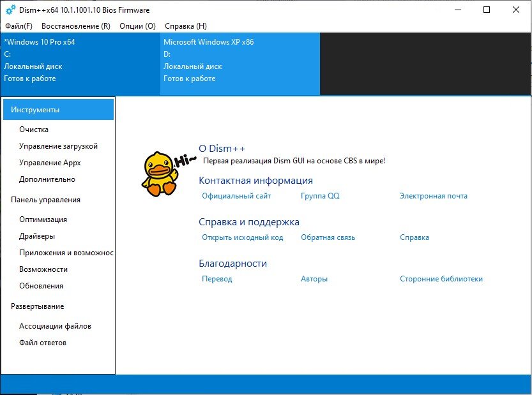Click the Контактная информация heading
This screenshot has height=395, width=532.
(255, 181)
